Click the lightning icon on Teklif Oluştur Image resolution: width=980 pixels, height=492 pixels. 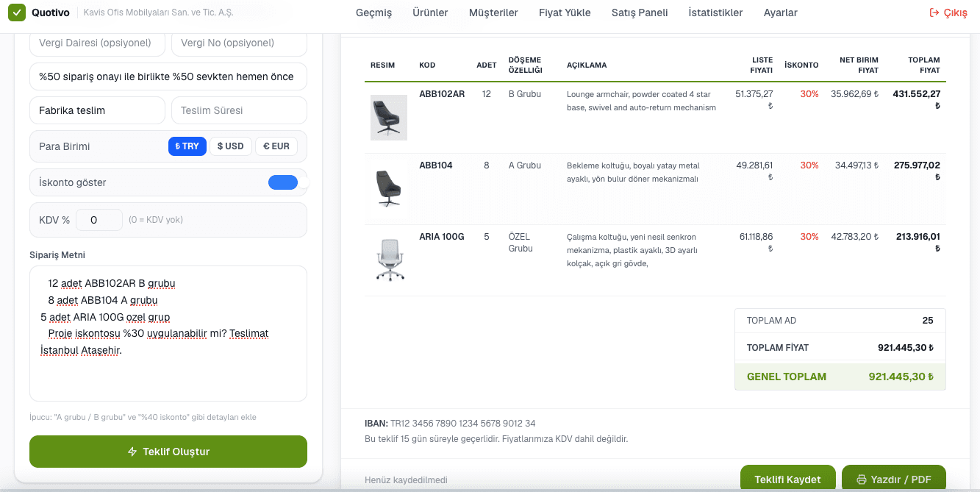click(132, 452)
